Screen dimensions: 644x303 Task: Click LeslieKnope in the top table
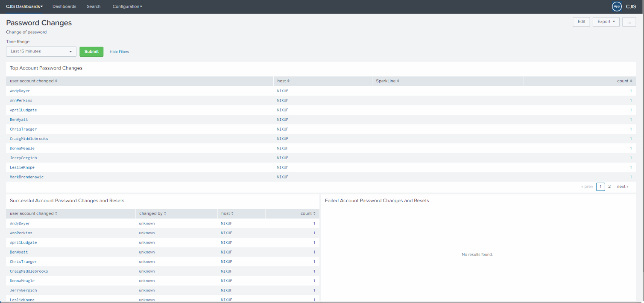22,167
